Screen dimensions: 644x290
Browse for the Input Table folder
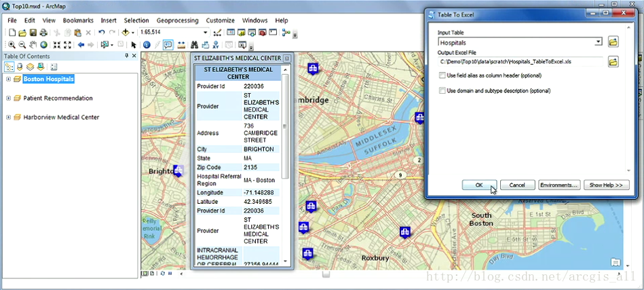point(613,42)
